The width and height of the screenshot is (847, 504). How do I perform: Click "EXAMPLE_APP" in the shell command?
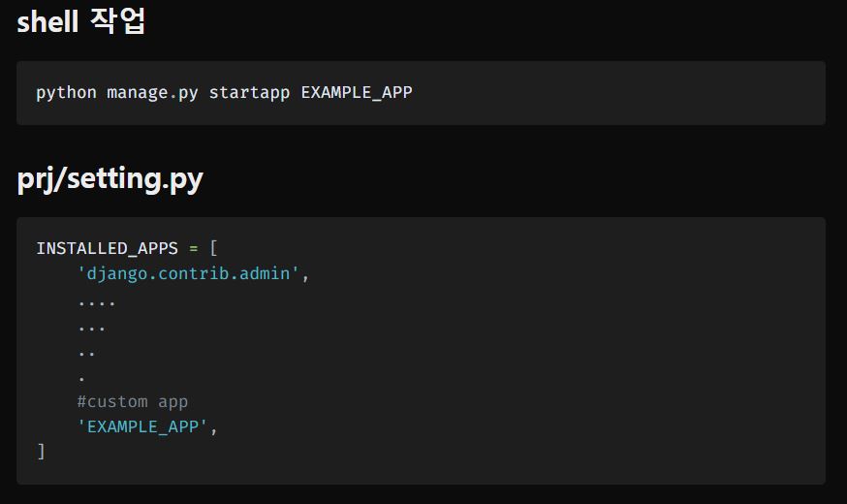pyautogui.click(x=357, y=93)
